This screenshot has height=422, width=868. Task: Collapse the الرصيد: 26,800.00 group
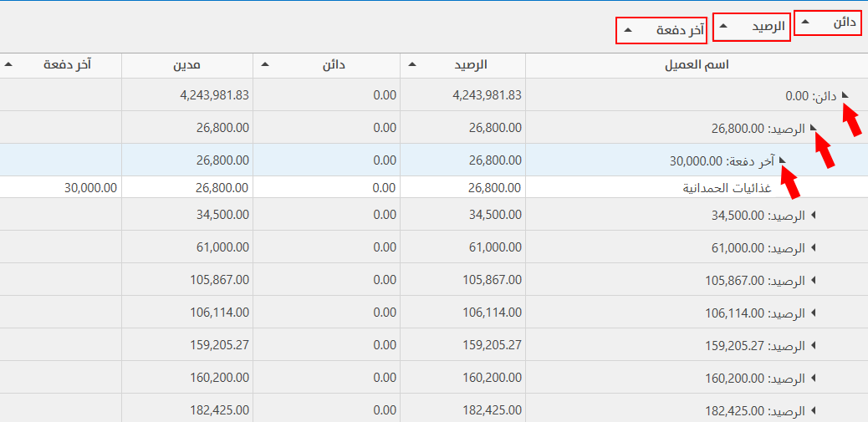(x=813, y=128)
